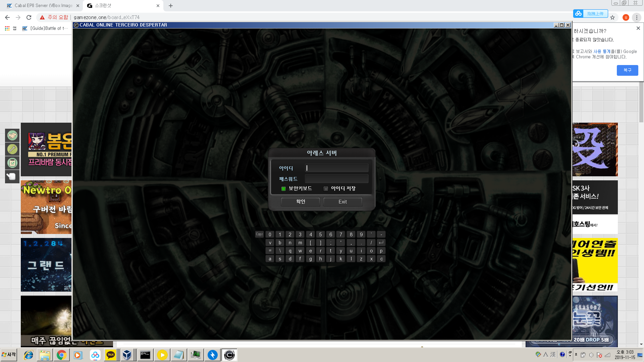Expand hidden system tray icons
The height and width of the screenshot is (362, 644).
(x=576, y=355)
